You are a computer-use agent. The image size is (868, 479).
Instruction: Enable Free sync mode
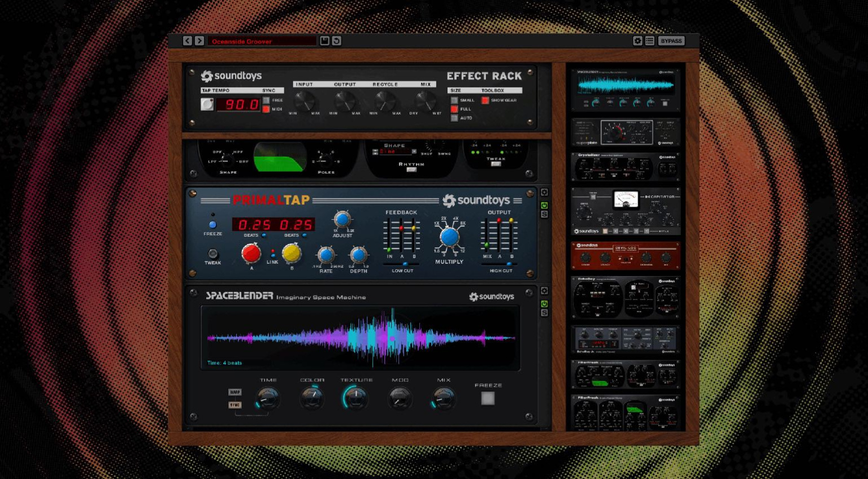266,101
